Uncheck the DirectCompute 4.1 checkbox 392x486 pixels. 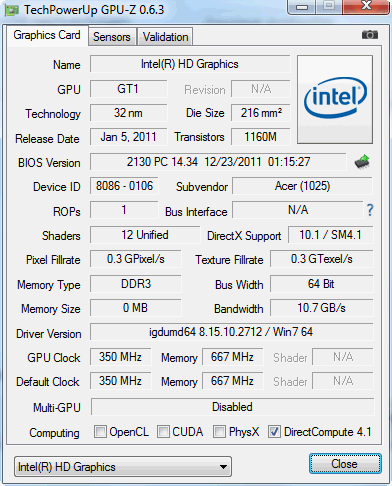[x=274, y=431]
